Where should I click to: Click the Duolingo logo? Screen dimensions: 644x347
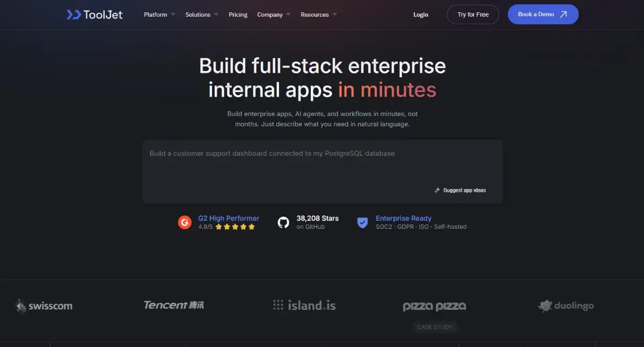coord(566,306)
